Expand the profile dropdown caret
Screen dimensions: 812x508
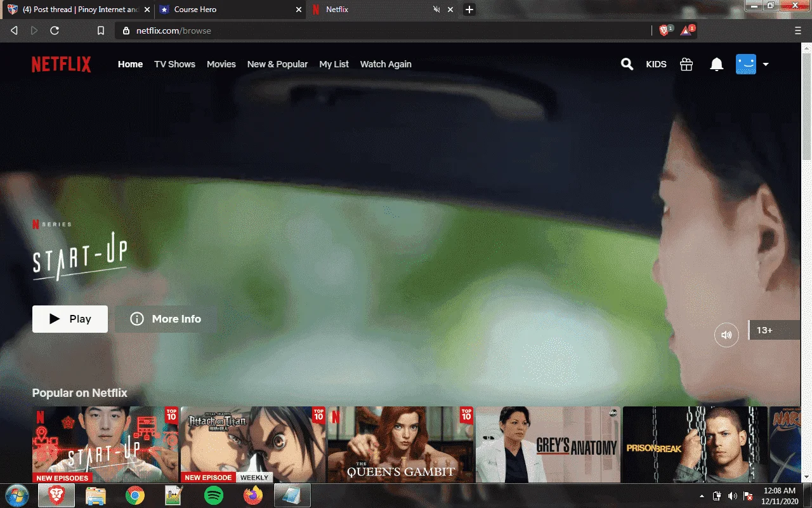click(766, 64)
